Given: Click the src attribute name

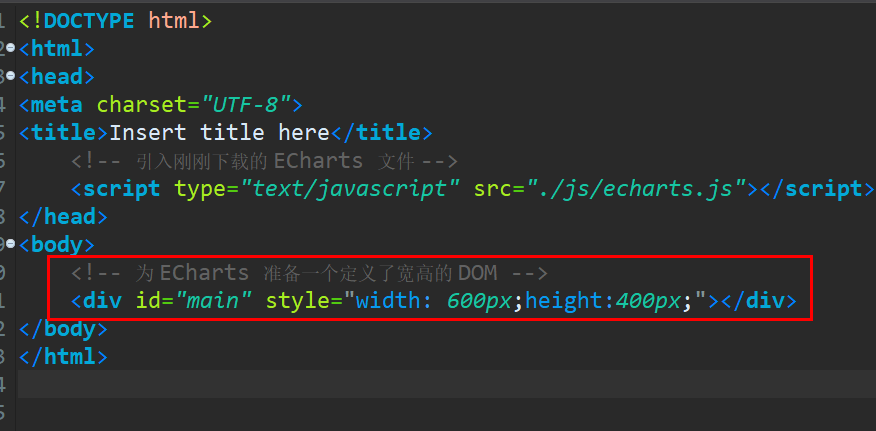Looking at the screenshot, I should pos(493,189).
